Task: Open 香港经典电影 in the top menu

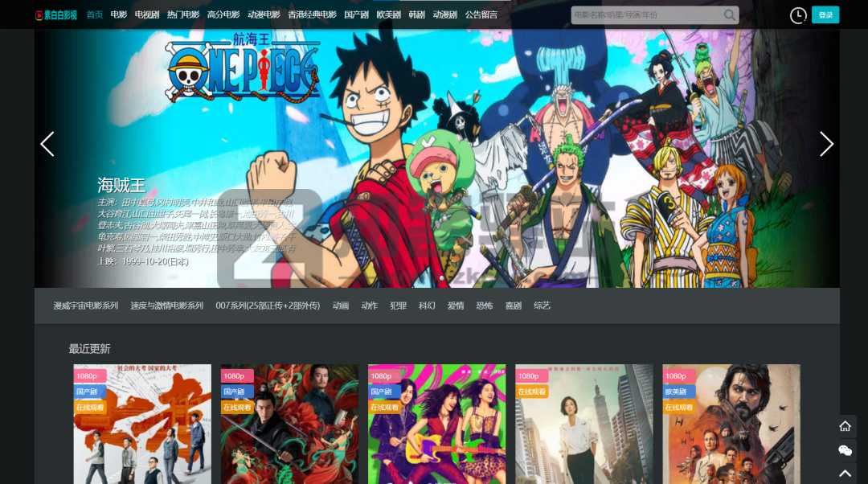Action: pos(312,14)
